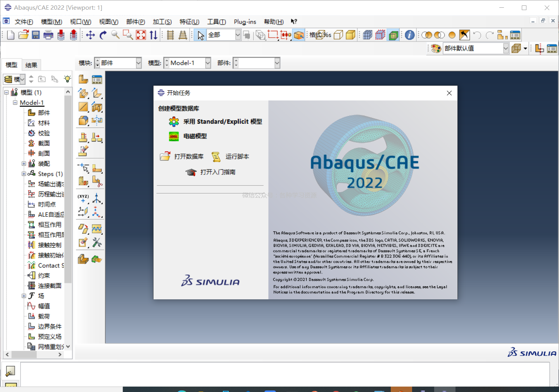The width and height of the screenshot is (559, 392).
Task: Click 运行脚本 in start dialog
Action: (x=230, y=157)
